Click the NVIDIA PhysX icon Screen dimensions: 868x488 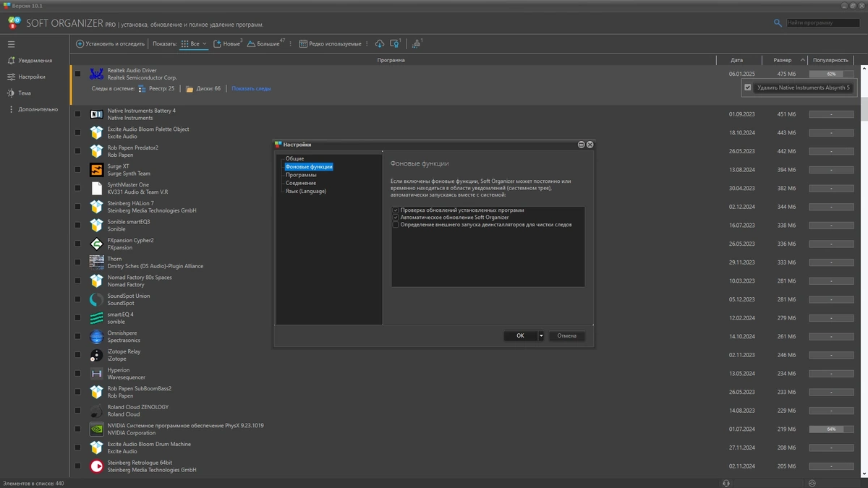click(96, 429)
